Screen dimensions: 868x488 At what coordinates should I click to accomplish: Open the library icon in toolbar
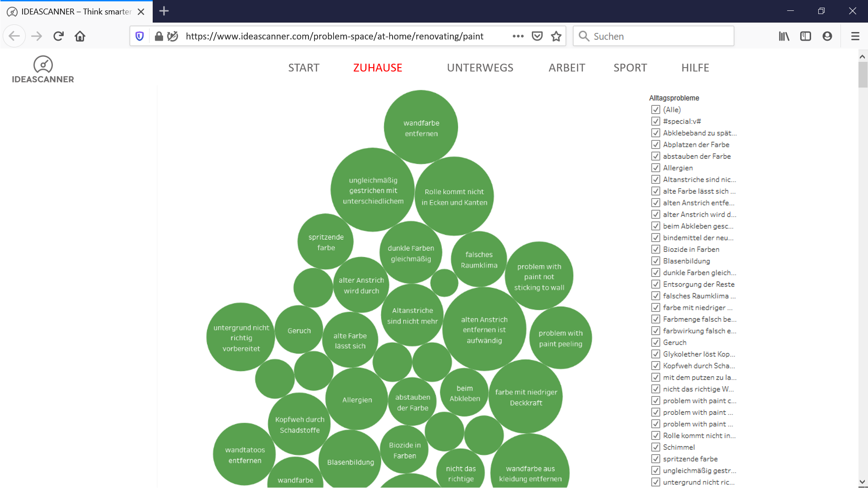tap(784, 36)
